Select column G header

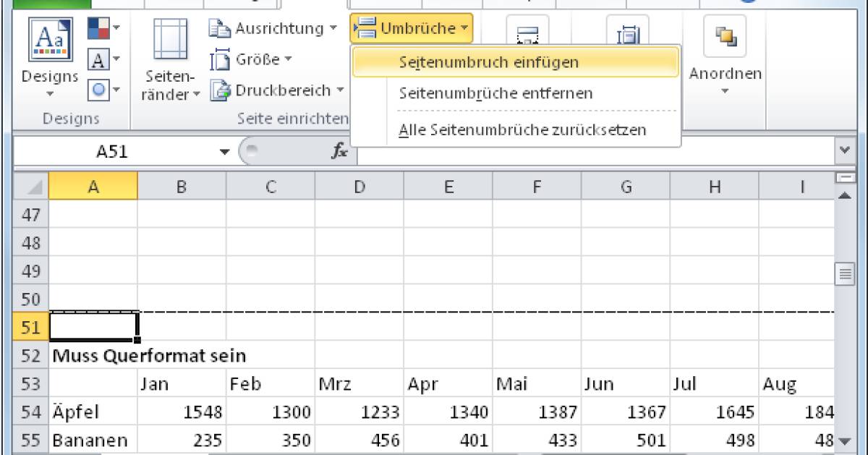point(625,187)
